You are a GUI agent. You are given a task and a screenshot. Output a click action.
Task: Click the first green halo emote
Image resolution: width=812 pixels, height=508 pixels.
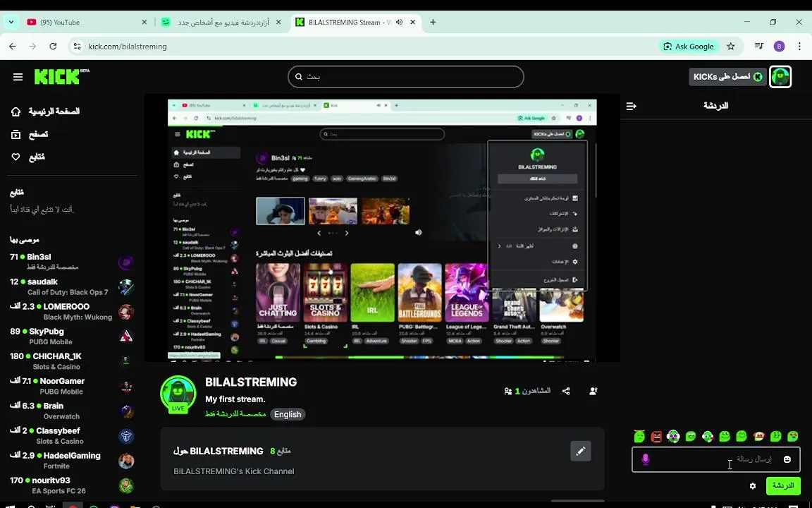(x=639, y=437)
